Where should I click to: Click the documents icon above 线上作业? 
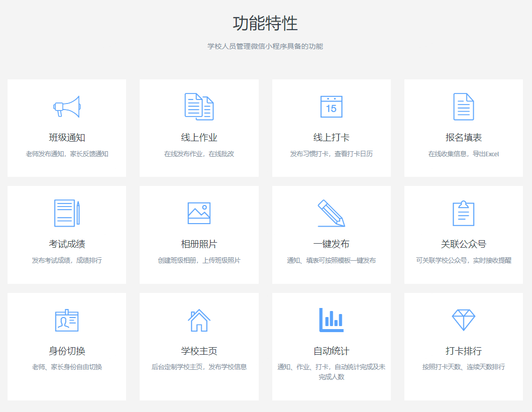(x=199, y=107)
